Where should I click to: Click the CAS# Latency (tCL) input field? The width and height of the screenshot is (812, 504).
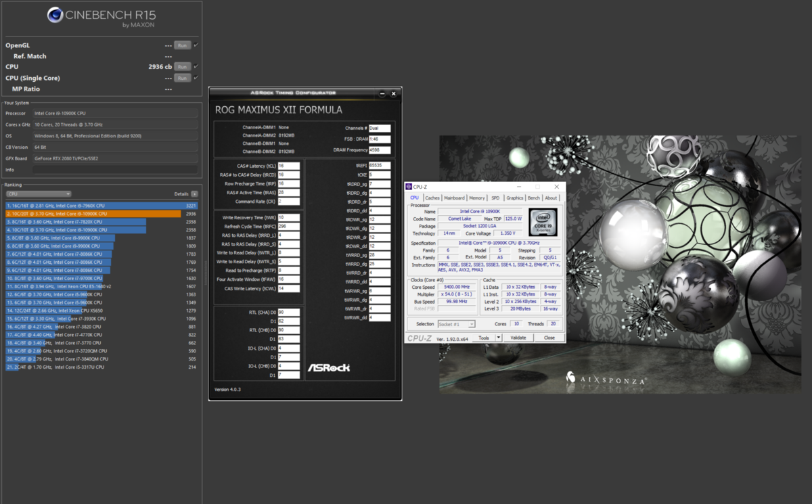pos(289,165)
